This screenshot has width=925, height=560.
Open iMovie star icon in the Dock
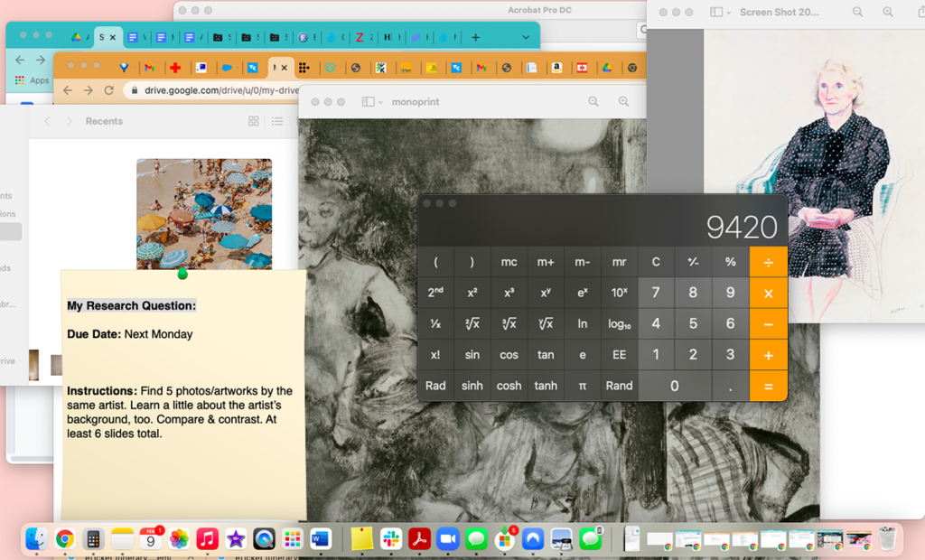pyautogui.click(x=236, y=538)
